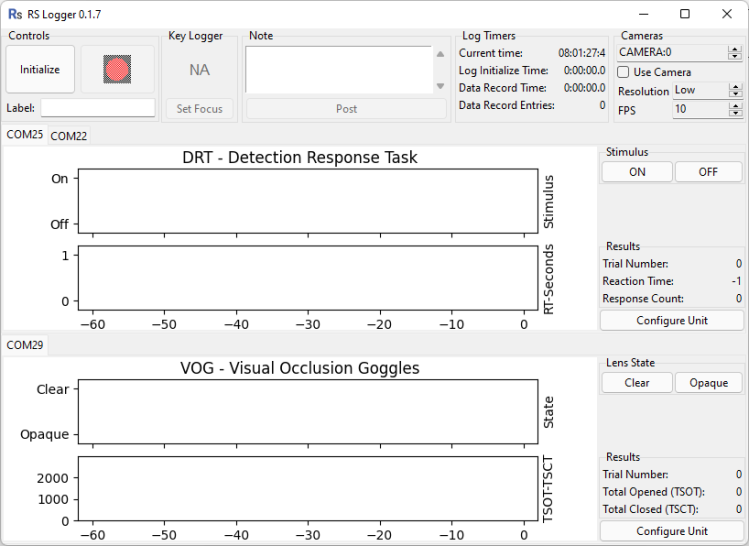
Task: Click the Response Count label
Action: pos(643,299)
